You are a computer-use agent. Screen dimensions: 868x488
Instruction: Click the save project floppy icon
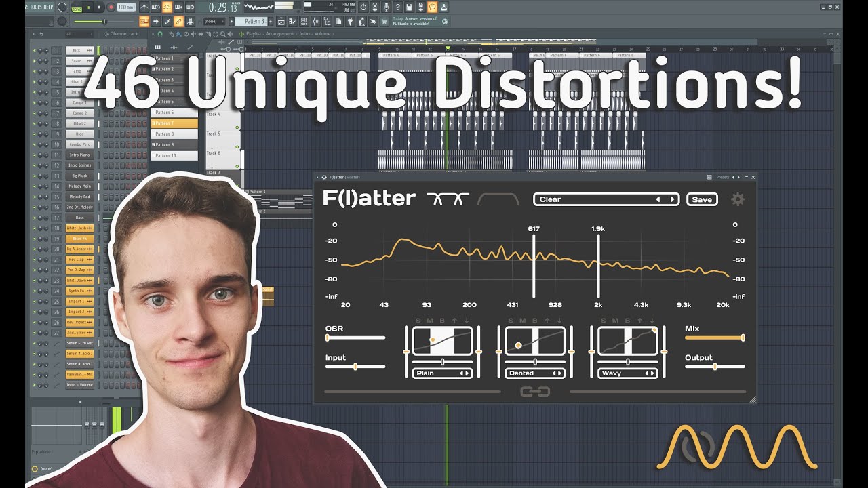click(409, 7)
